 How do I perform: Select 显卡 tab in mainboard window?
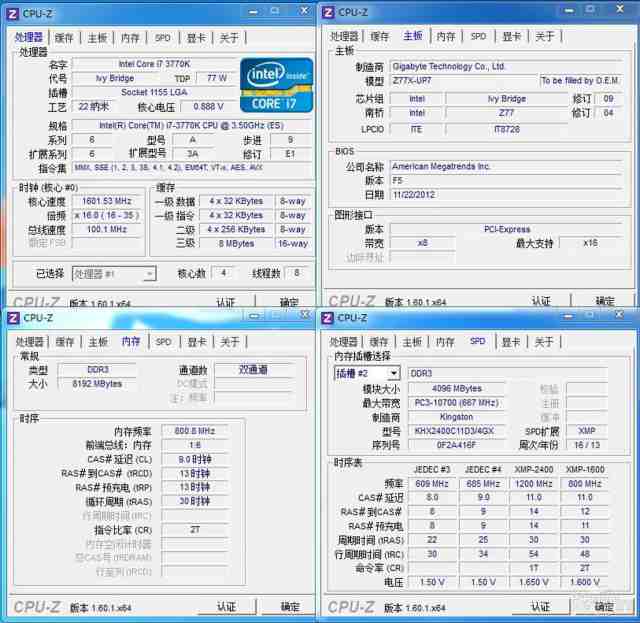511,36
